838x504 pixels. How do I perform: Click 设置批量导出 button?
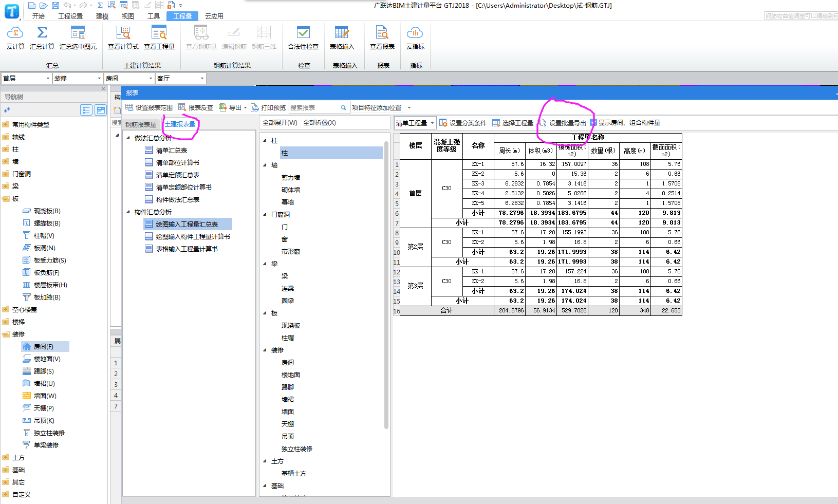[x=563, y=123]
